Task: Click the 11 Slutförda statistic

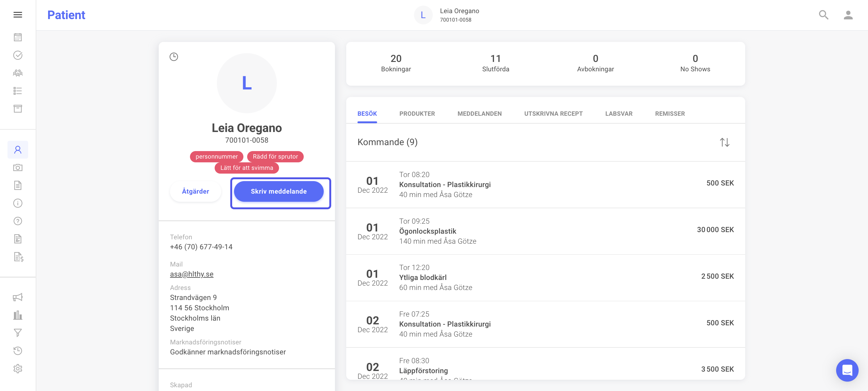Action: (x=496, y=63)
